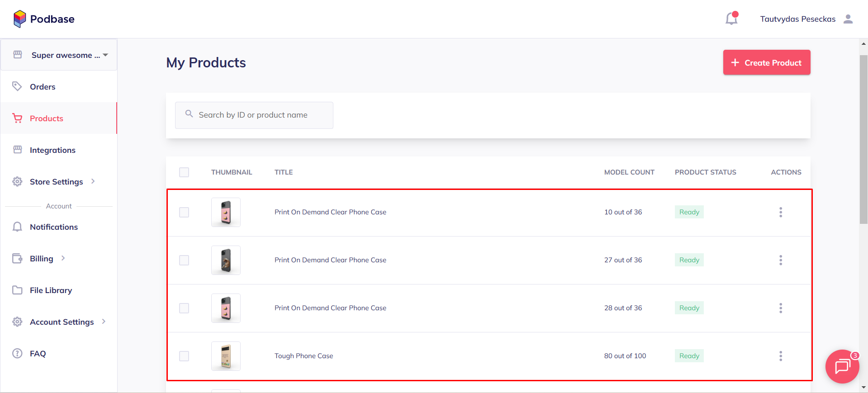Open the notifications bell in header

click(x=731, y=19)
